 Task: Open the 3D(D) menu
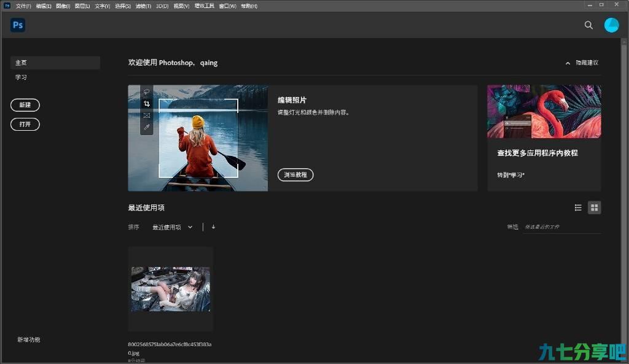pos(162,6)
